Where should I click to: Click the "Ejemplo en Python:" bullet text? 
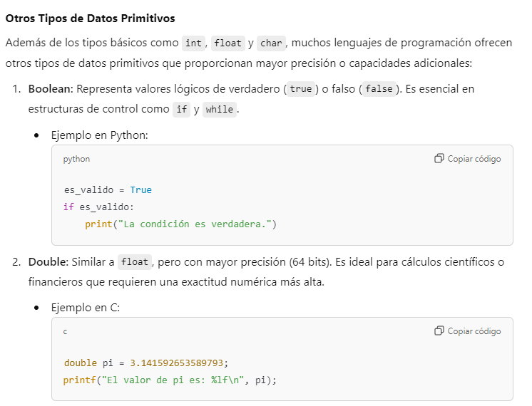(x=99, y=135)
